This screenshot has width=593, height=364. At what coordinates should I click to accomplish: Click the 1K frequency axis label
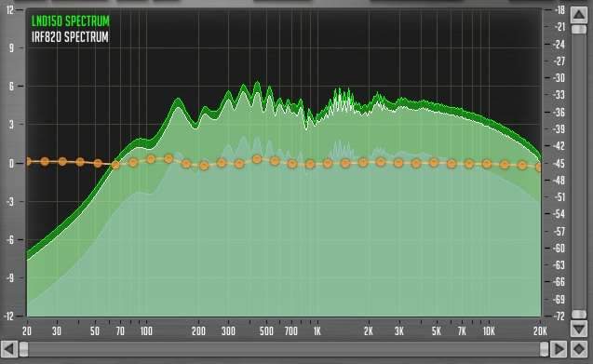coord(317,331)
